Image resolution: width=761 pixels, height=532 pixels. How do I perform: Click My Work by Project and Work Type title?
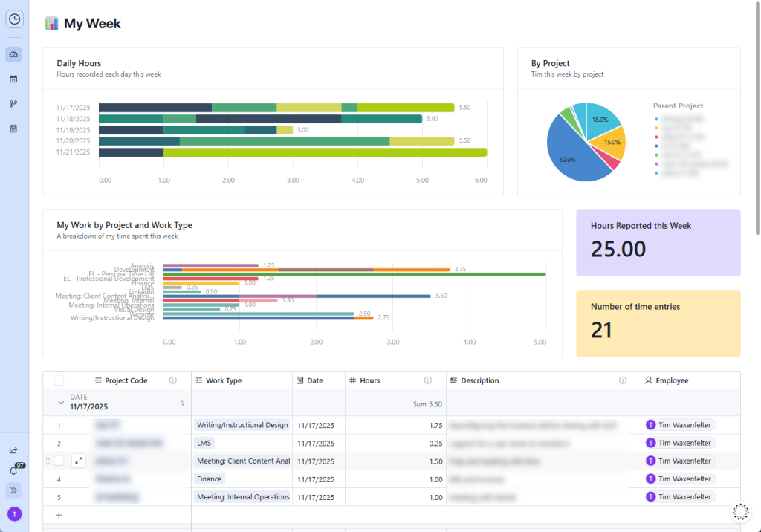tap(124, 224)
